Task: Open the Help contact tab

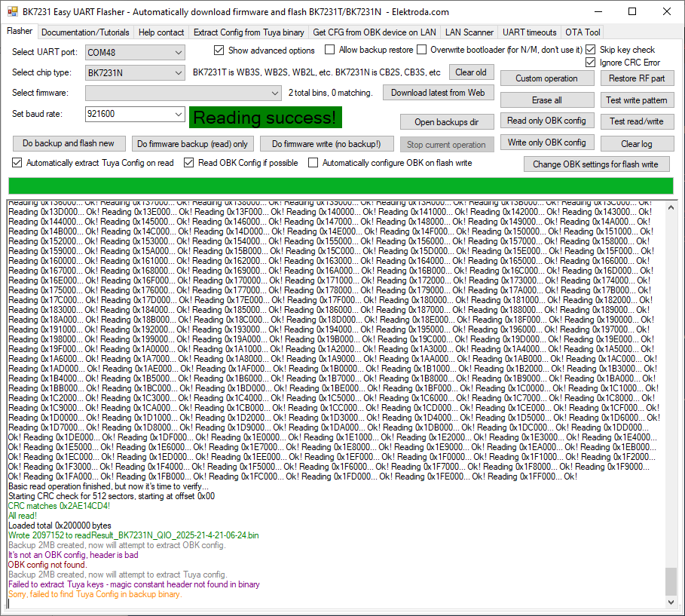Action: pyautogui.click(x=161, y=32)
